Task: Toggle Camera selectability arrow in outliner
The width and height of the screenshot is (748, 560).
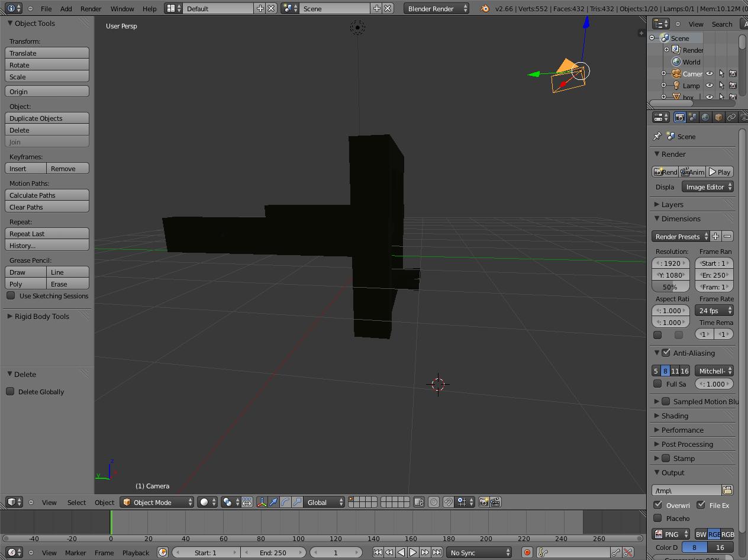Action: (x=721, y=73)
